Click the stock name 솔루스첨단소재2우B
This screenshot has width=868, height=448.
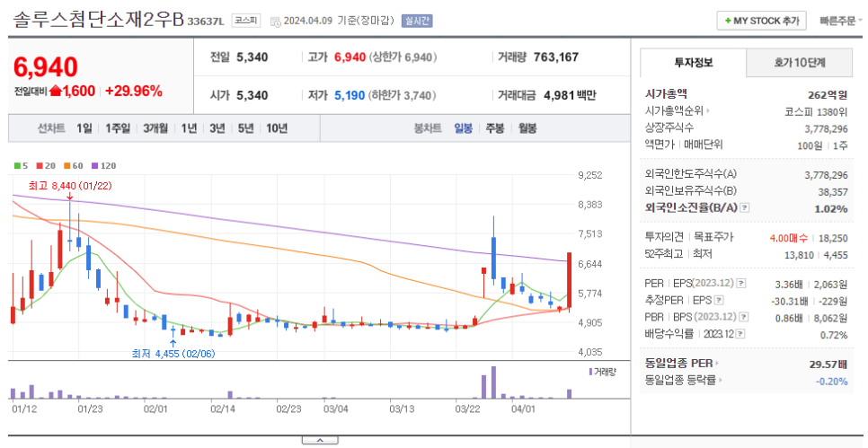(97, 20)
